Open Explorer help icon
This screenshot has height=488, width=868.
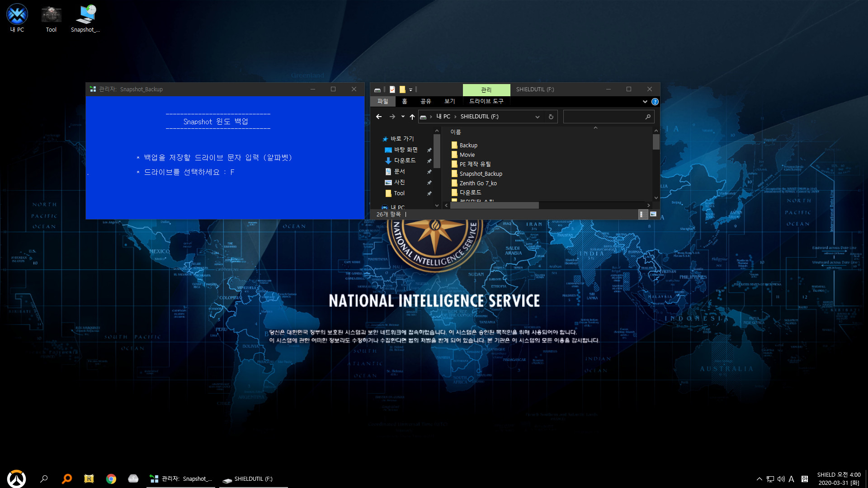(655, 102)
